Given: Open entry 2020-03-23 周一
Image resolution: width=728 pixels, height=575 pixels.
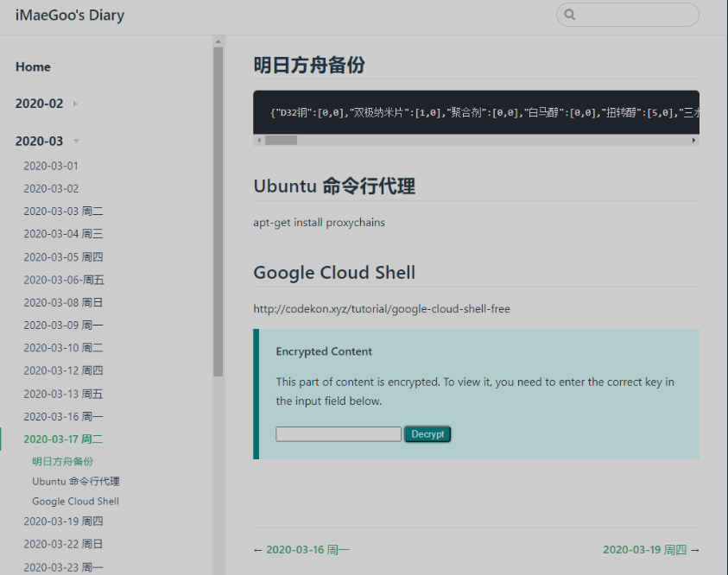Looking at the screenshot, I should (63, 567).
